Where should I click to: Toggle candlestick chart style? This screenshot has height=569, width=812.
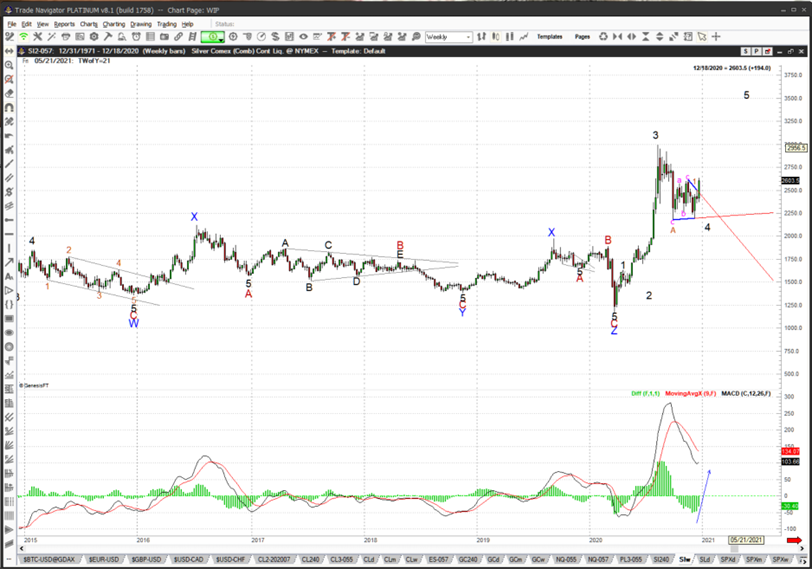click(x=496, y=37)
